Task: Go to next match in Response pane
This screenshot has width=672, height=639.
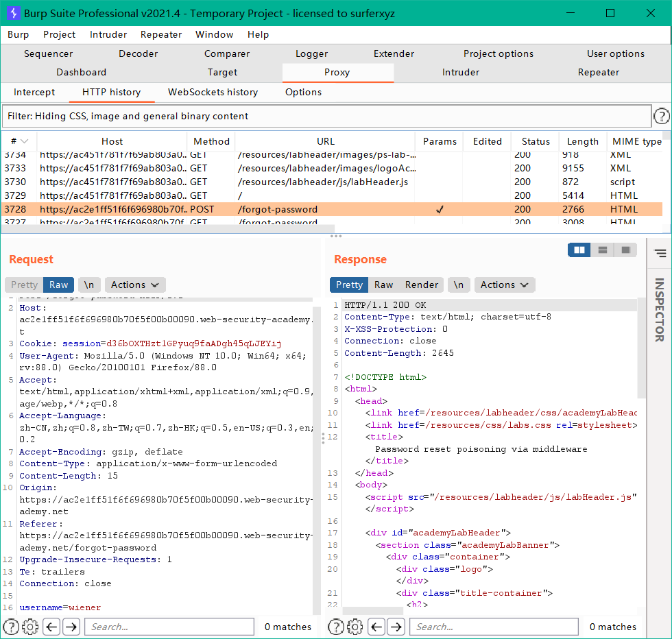Action: click(396, 627)
